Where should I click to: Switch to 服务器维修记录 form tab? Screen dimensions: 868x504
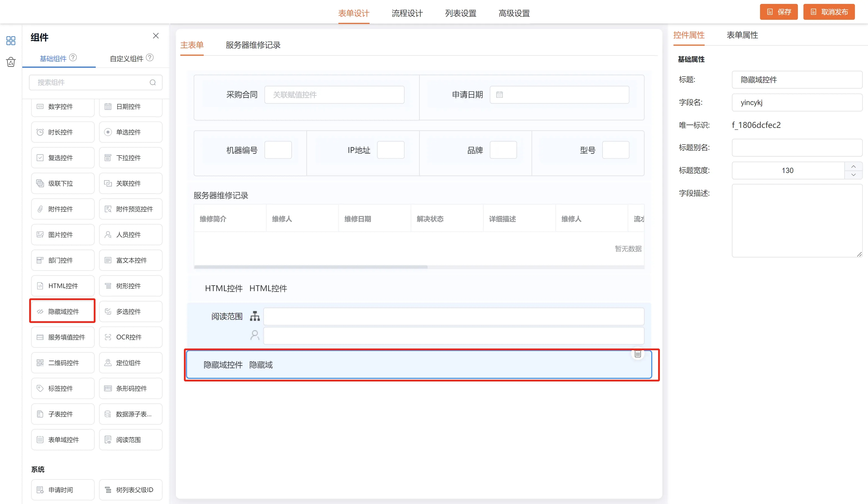[x=253, y=45]
